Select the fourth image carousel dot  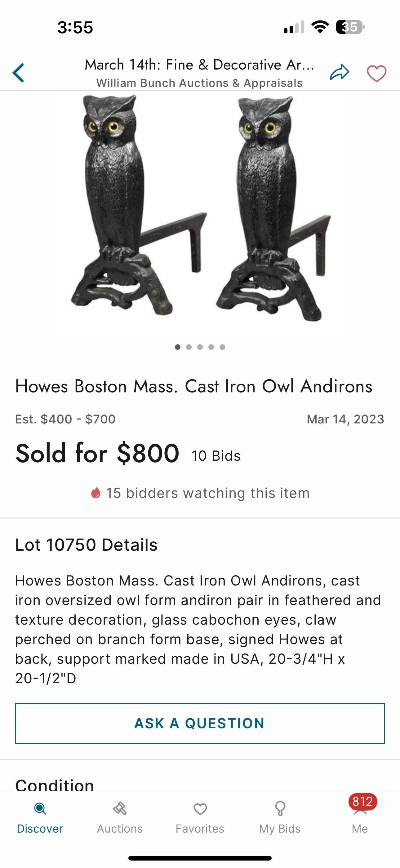(x=211, y=347)
